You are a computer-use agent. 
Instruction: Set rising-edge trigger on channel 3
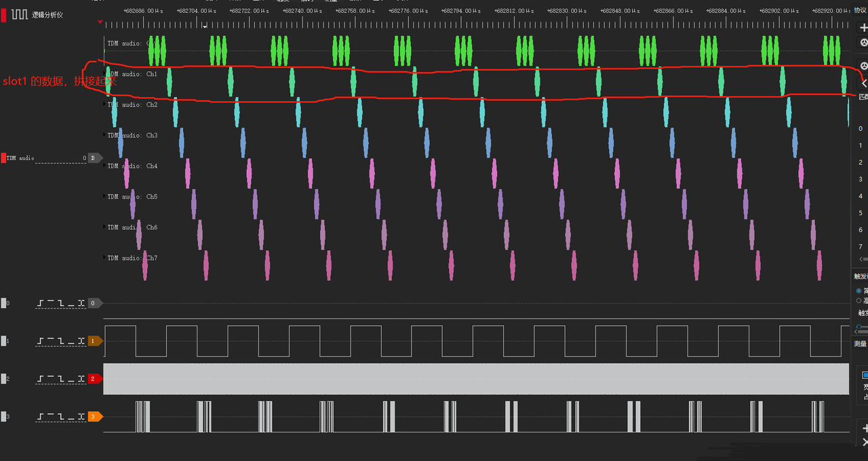coord(41,416)
